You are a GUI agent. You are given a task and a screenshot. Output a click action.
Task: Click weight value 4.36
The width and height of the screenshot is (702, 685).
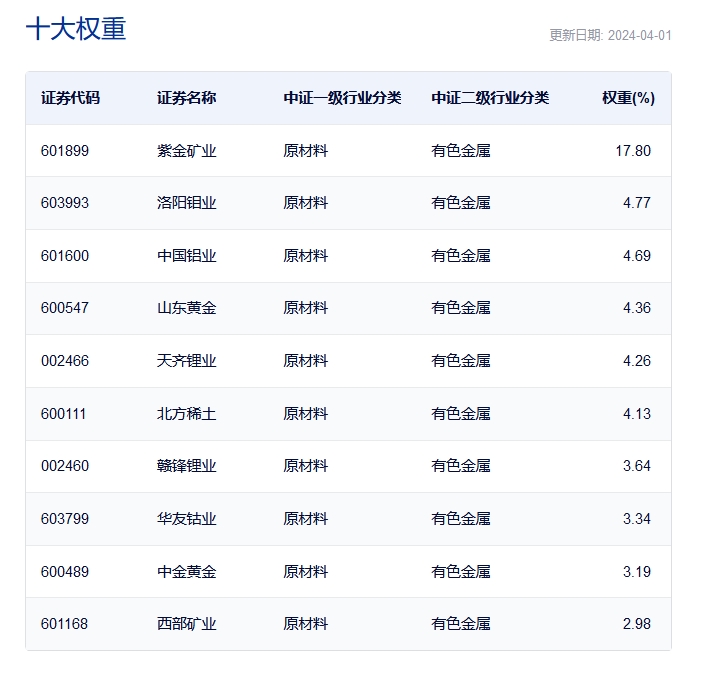(637, 308)
